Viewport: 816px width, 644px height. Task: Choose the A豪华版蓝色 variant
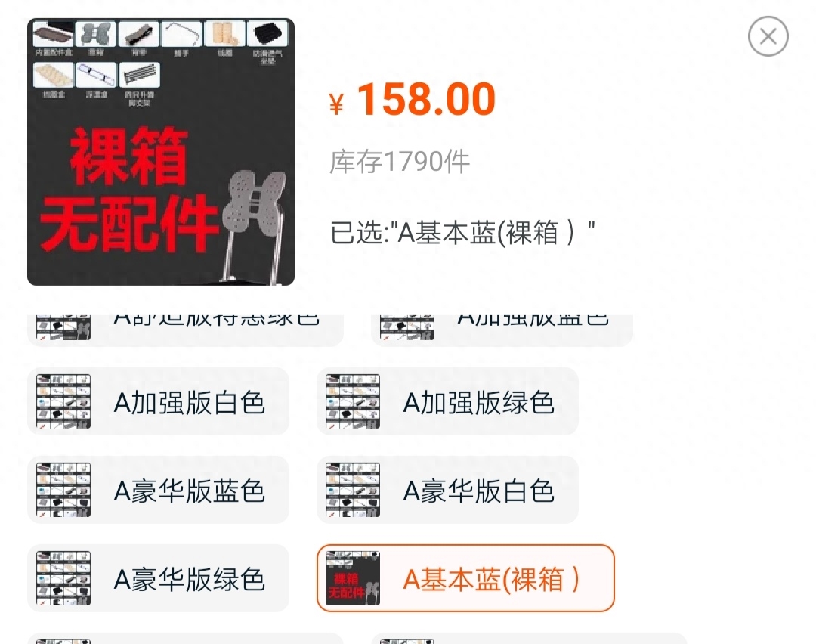[x=158, y=490]
